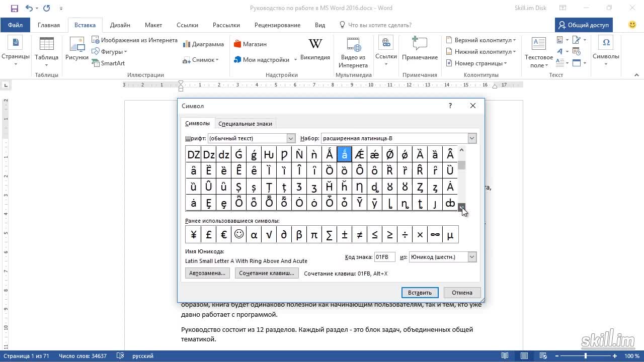The width and height of the screenshot is (644, 362).
Task: Insert date and time icon
Action: tap(577, 52)
